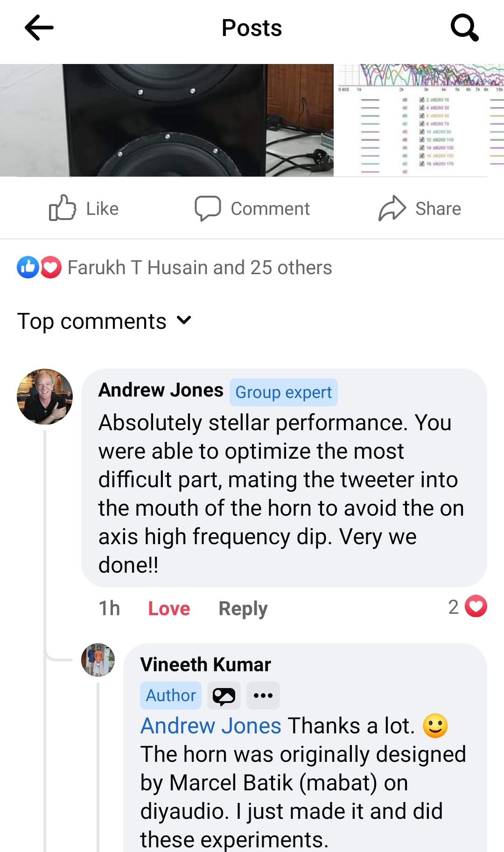Open the three-dot menu beside Author badge
Image resolution: width=504 pixels, height=852 pixels.
[263, 696]
